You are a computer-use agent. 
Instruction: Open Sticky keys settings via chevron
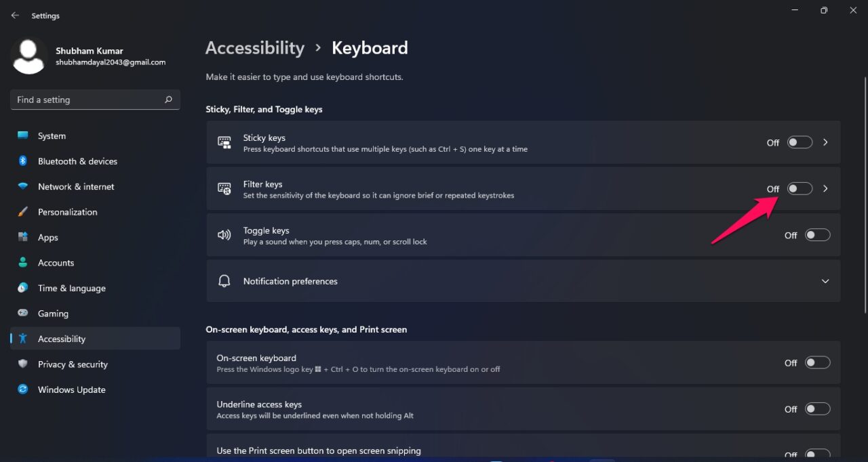point(825,142)
